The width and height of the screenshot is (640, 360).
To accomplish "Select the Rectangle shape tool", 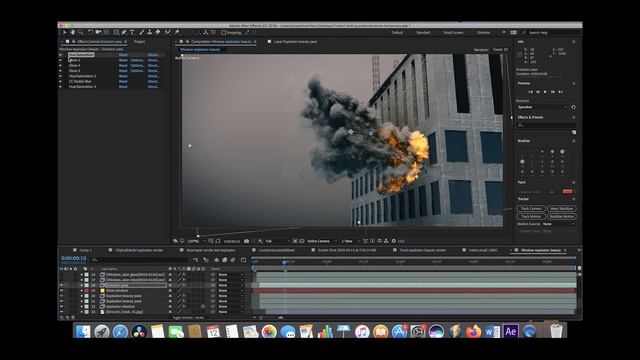I will point(116,32).
